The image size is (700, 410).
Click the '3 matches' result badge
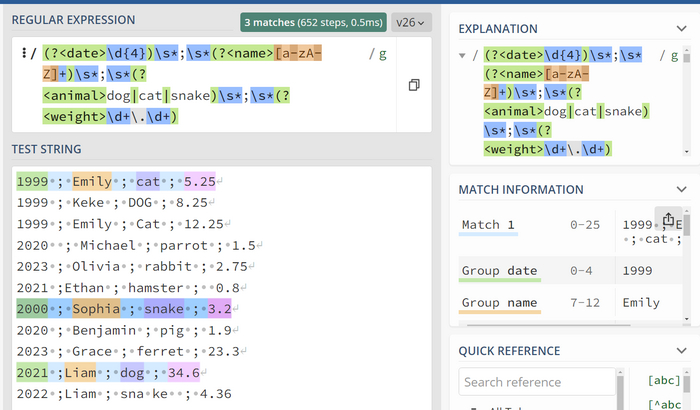[312, 21]
